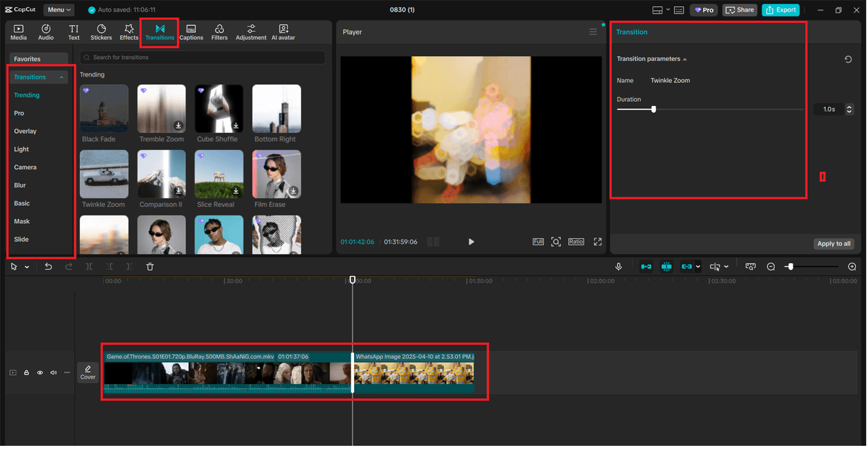Open the CapCut Menu dropdown
Screen dimensions: 868x458
[x=60, y=10]
